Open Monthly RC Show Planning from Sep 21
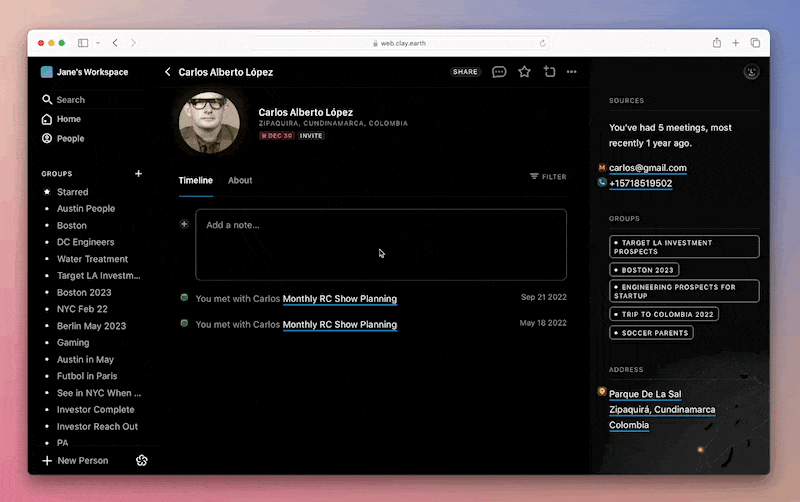 pos(339,299)
